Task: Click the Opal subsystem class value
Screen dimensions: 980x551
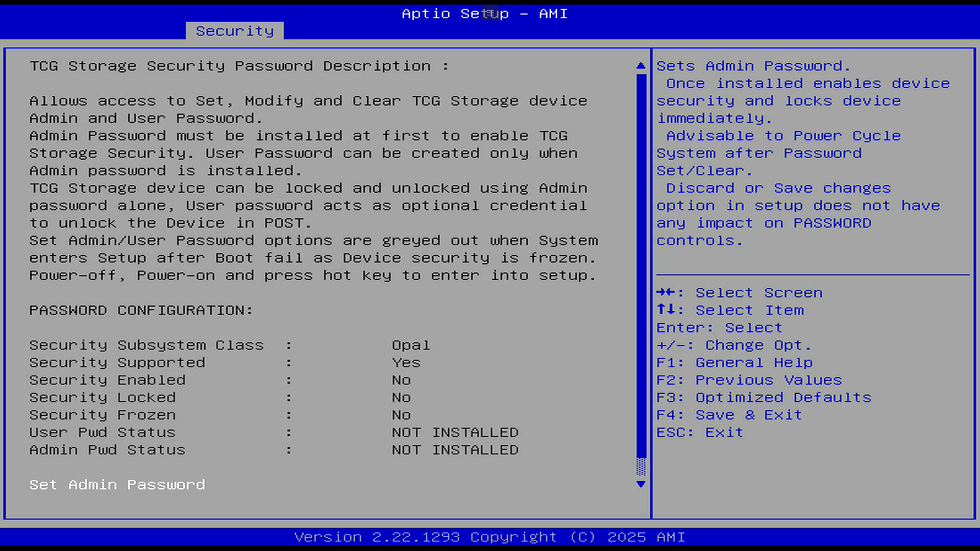Action: [411, 345]
